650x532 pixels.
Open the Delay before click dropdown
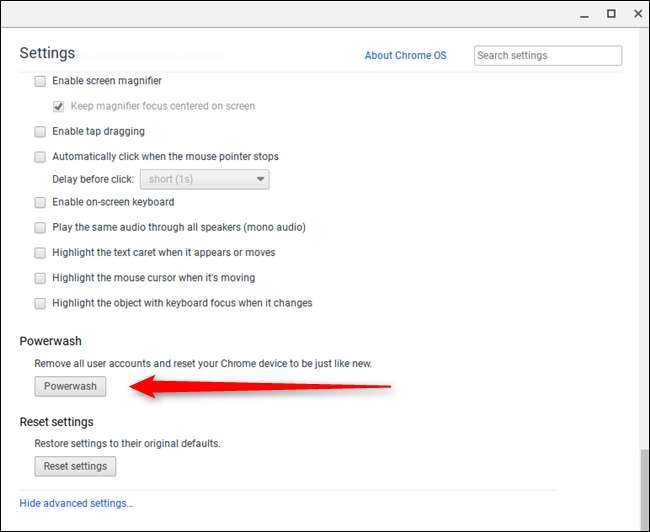pyautogui.click(x=209, y=180)
